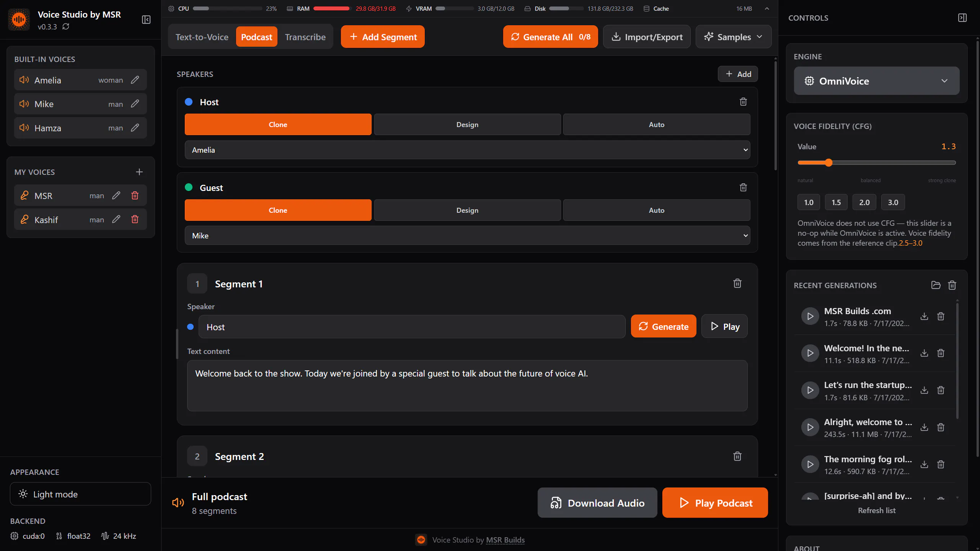Add a new voice to My Voices

[139, 172]
